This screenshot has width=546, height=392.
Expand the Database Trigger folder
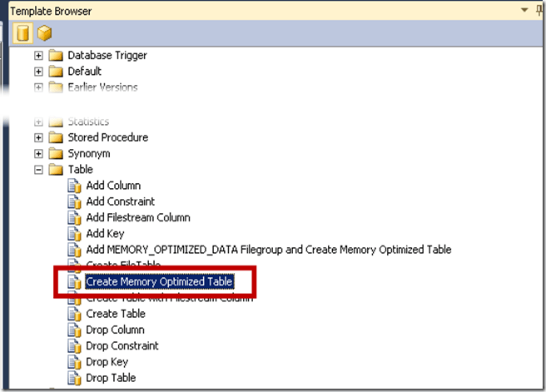(x=38, y=56)
